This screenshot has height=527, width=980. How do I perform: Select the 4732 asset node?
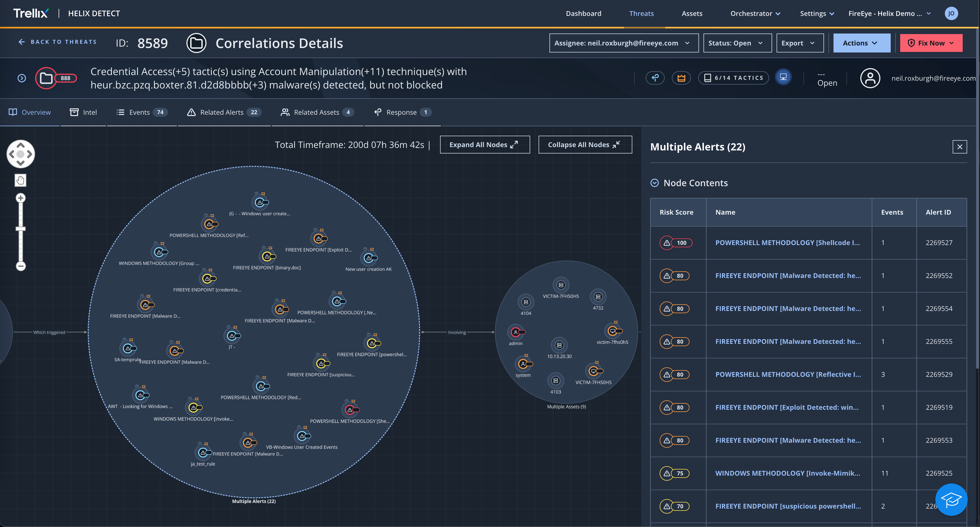click(x=598, y=297)
